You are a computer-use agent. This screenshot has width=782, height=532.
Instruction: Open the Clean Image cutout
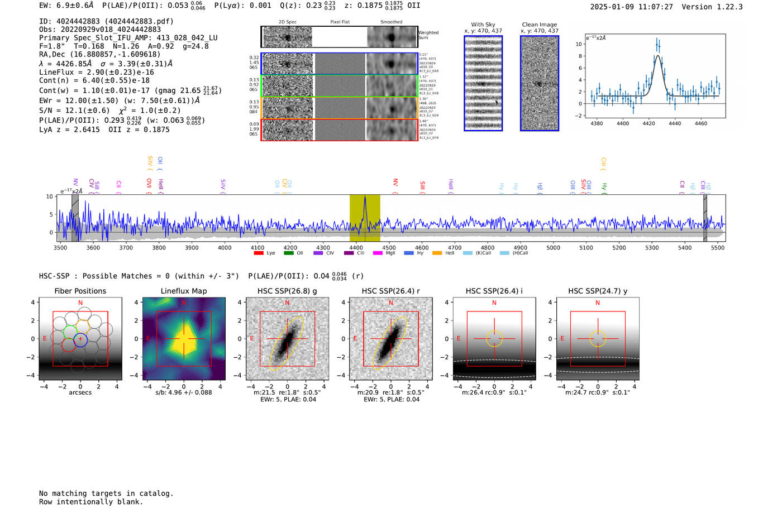pos(540,83)
